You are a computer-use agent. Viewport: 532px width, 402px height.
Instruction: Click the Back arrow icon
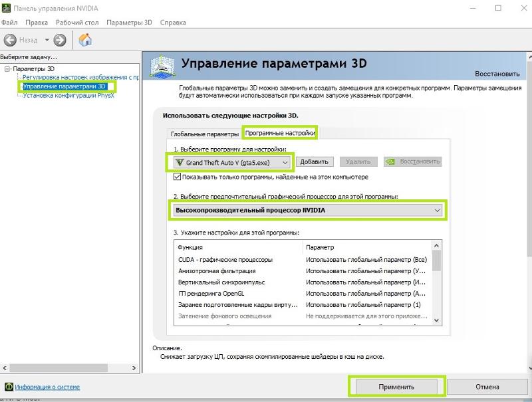(x=10, y=40)
